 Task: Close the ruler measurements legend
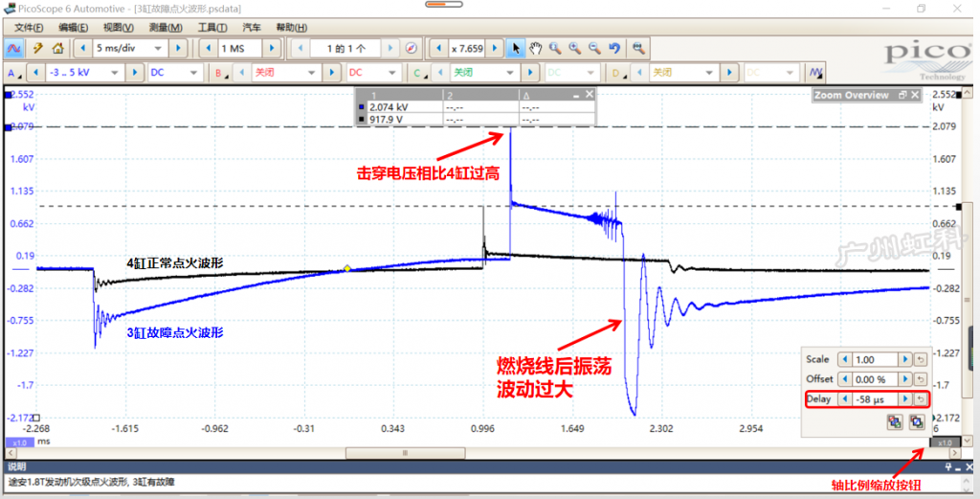click(590, 95)
